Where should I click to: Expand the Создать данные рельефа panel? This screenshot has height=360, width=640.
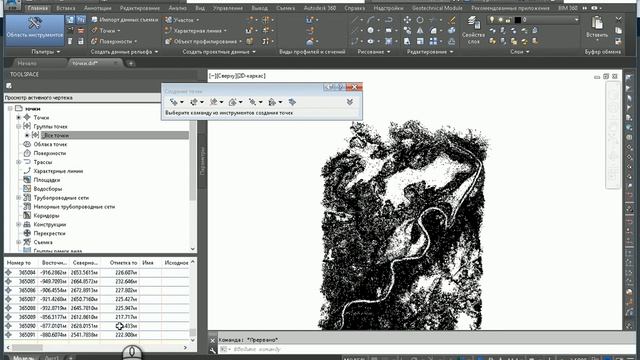point(124,52)
